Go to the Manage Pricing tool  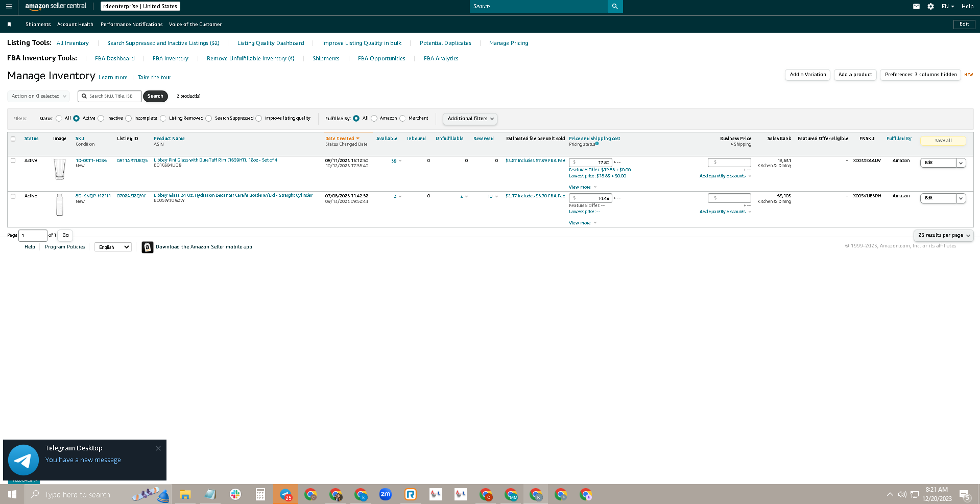[509, 43]
